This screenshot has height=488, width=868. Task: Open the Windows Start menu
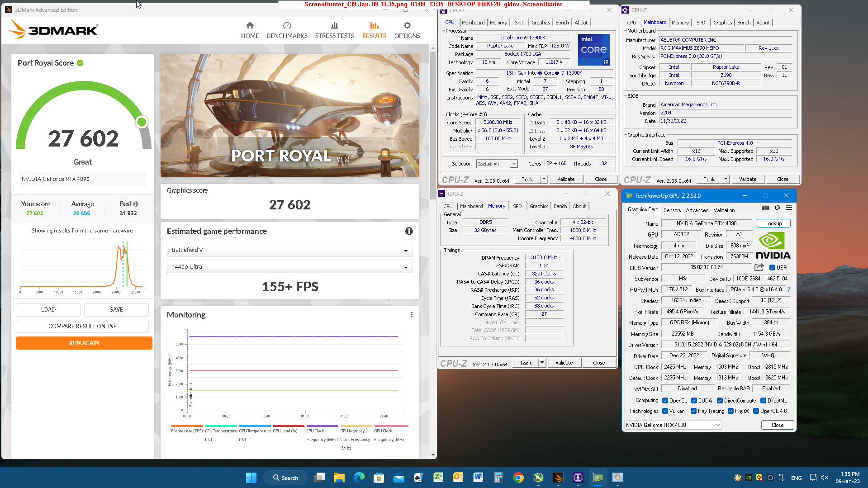tap(251, 478)
